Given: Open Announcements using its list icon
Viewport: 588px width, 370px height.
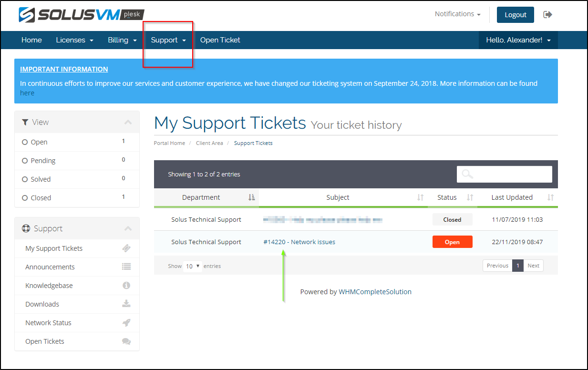Looking at the screenshot, I should [126, 267].
